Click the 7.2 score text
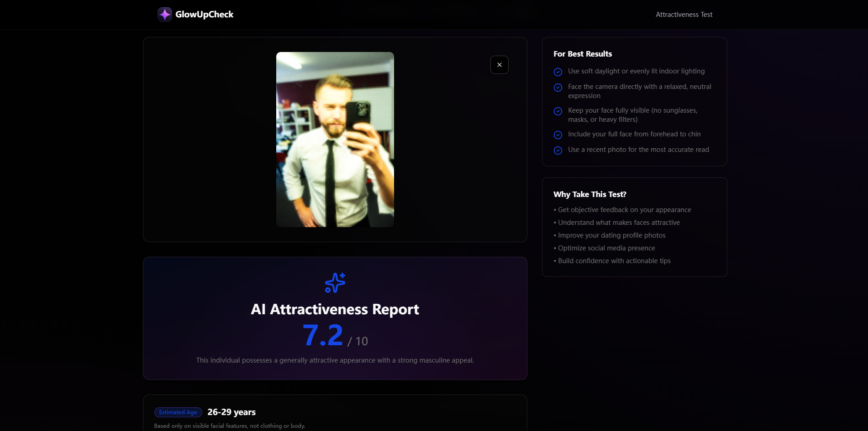Screen dimensions: 868x431 point(323,334)
